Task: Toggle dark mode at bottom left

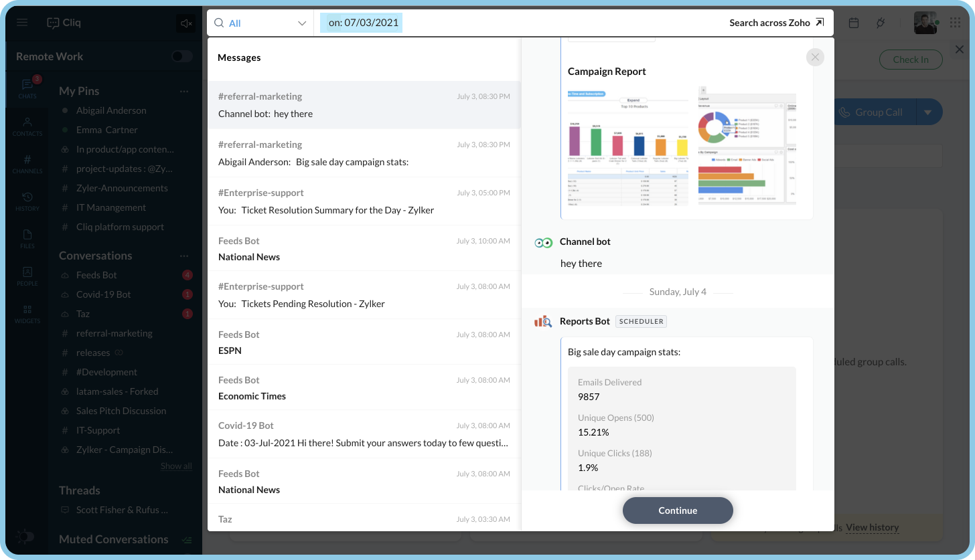Action: [25, 537]
